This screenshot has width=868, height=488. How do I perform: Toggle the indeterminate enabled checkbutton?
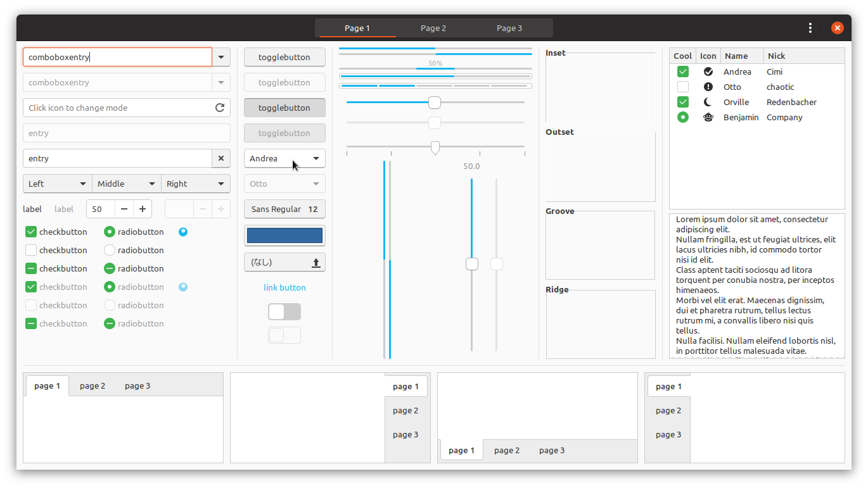pos(31,268)
